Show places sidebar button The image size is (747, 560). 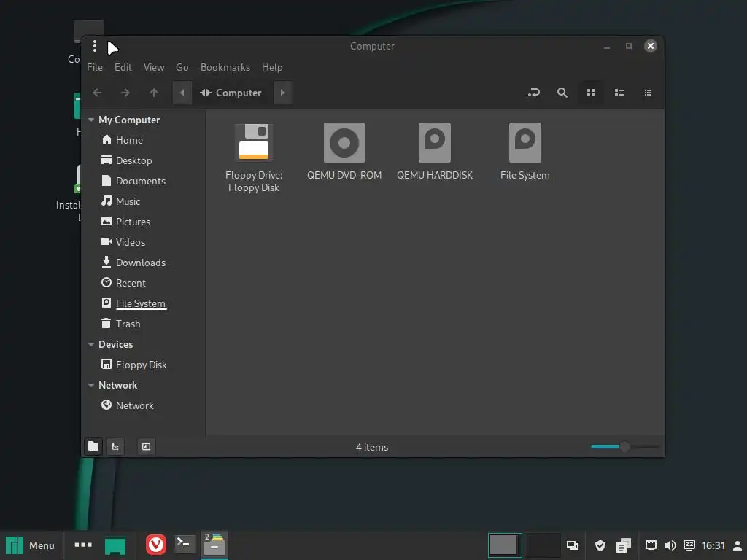(93, 447)
